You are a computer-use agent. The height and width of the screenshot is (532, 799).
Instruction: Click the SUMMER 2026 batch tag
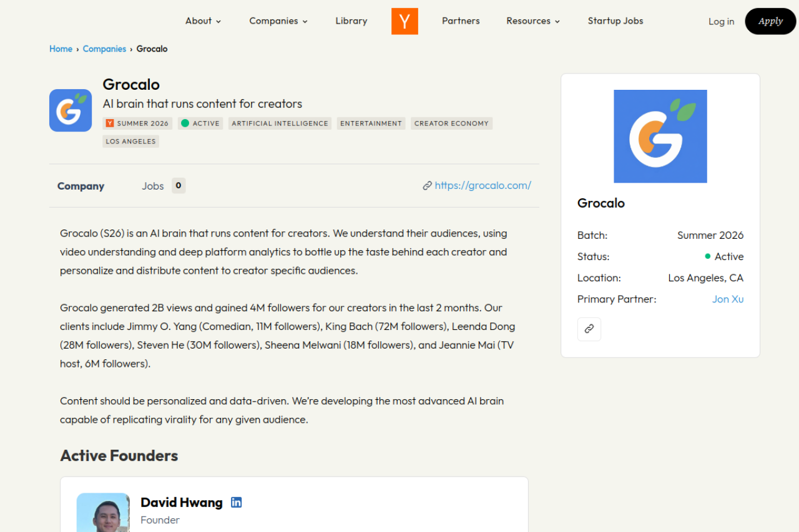[x=137, y=123]
